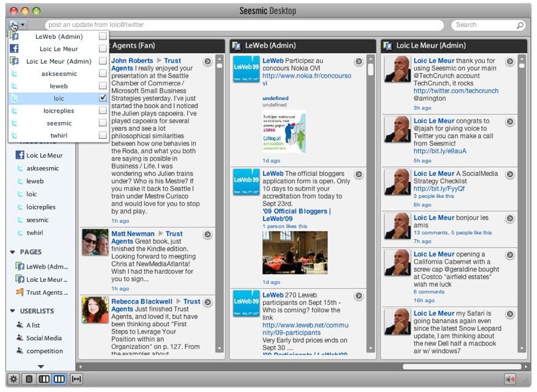Uncheck the loic account checkbox
This screenshot has height=392, width=537.
click(103, 98)
